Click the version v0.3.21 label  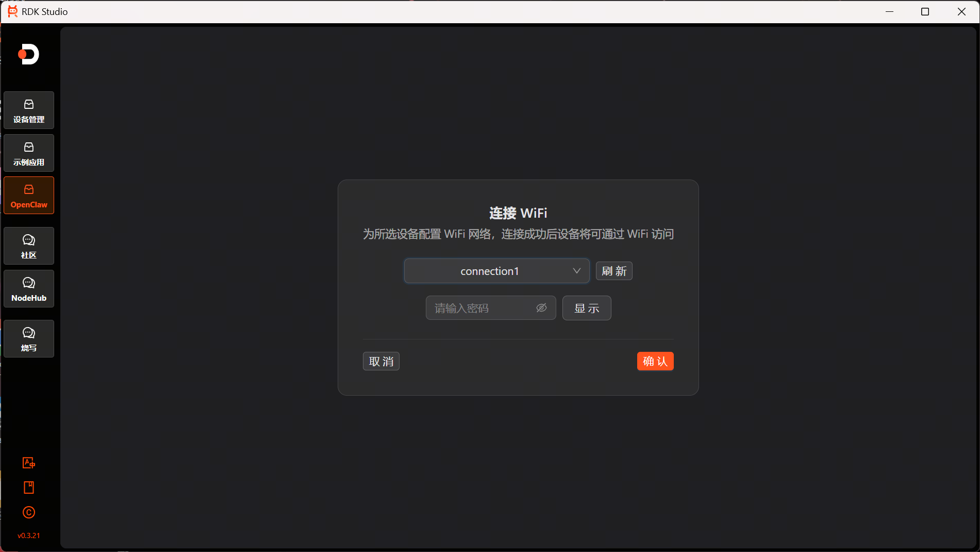(29, 535)
